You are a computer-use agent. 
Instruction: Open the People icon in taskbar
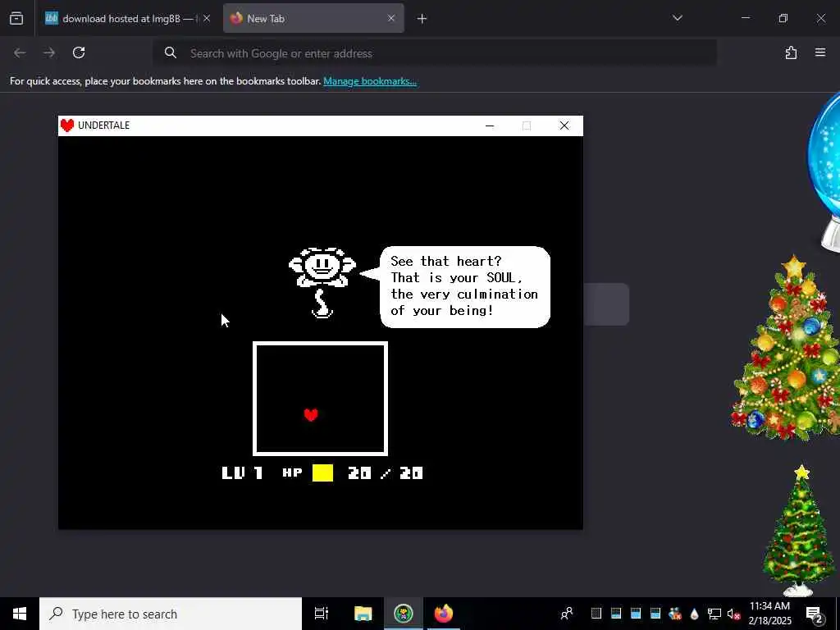click(x=566, y=614)
